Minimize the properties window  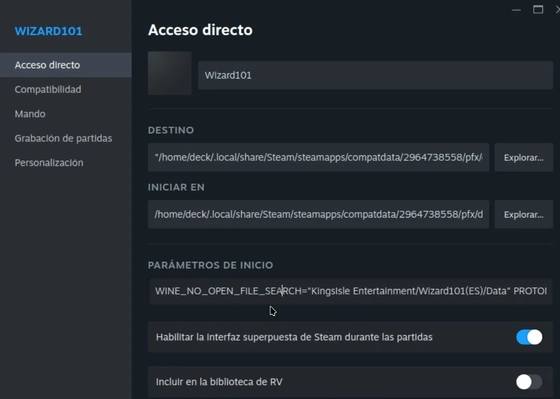(x=516, y=10)
